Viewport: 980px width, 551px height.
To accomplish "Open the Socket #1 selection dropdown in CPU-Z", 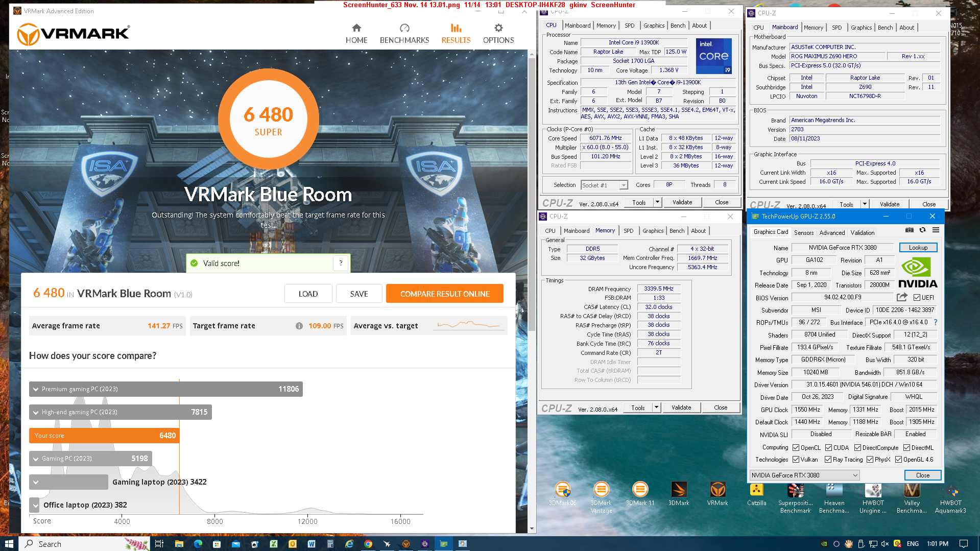I will click(605, 185).
